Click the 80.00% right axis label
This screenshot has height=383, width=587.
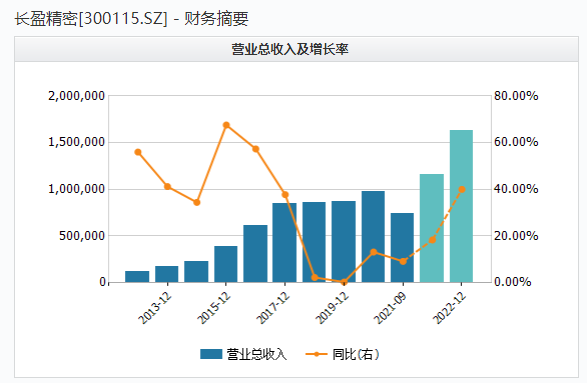coord(516,96)
